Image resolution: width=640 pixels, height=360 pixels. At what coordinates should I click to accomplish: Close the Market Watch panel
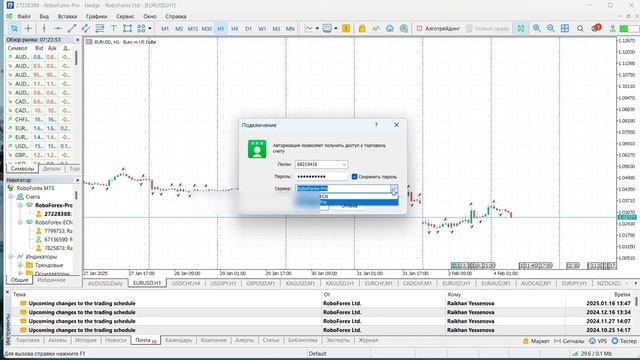[x=78, y=40]
